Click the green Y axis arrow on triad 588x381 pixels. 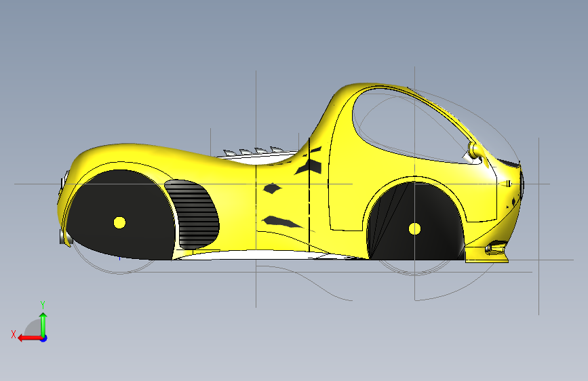pyautogui.click(x=43, y=325)
